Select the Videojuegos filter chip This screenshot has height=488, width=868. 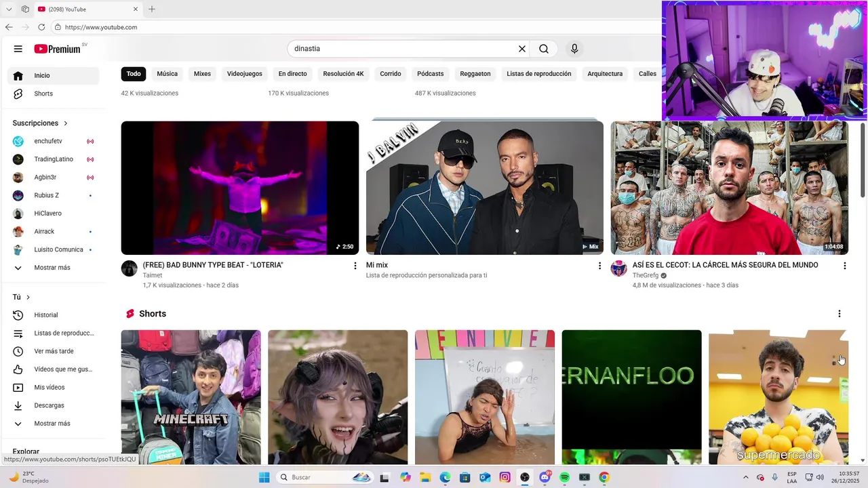pos(245,74)
